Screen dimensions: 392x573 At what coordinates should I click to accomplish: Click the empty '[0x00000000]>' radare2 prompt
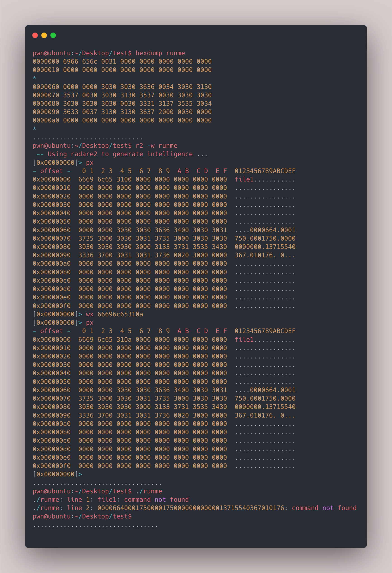coord(57,474)
